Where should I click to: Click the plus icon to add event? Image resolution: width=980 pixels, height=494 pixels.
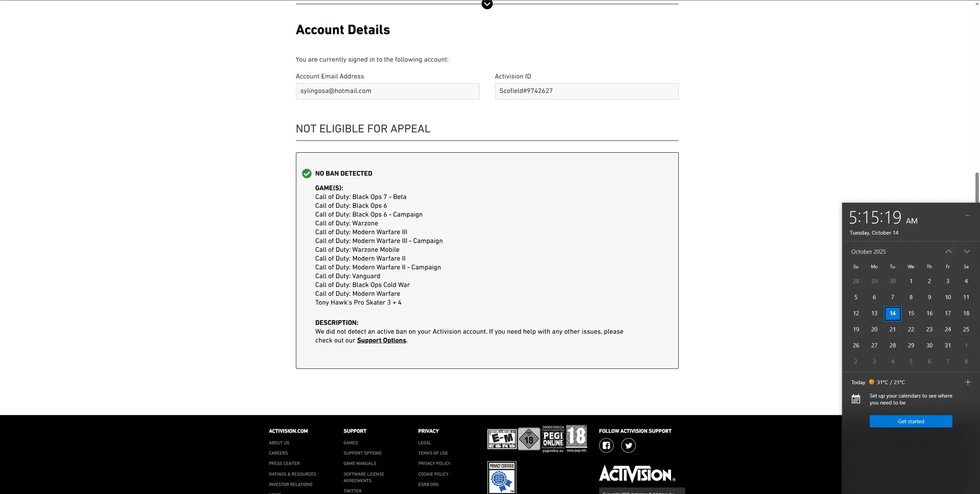(968, 382)
